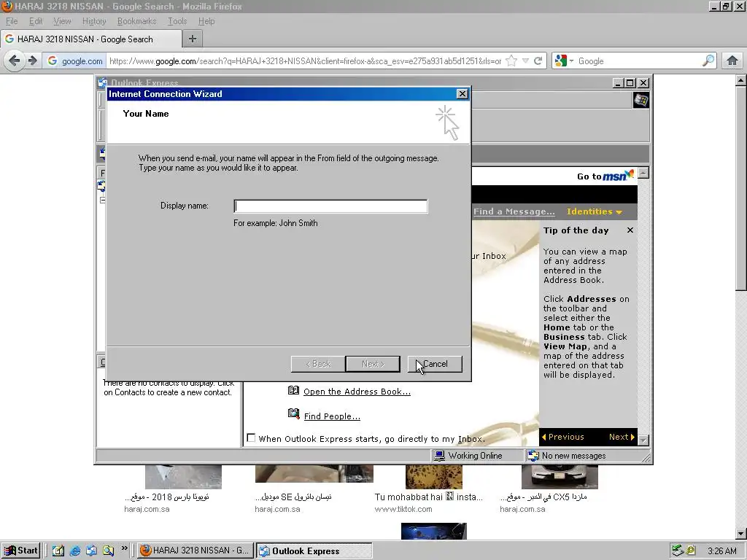Click Firefox page scrollbar down arrow

(x=741, y=533)
